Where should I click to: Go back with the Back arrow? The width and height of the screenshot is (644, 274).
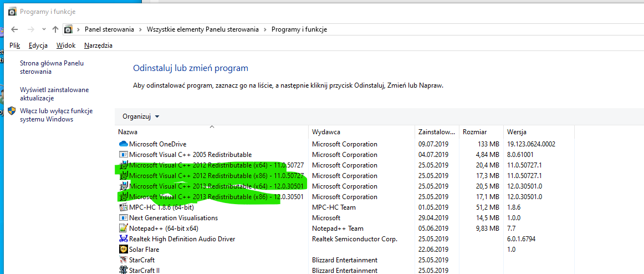14,29
